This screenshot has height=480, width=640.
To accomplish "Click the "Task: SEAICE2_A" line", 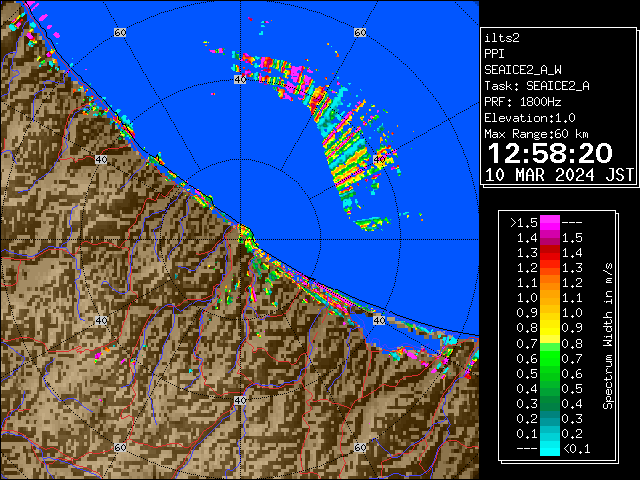I will coord(537,86).
